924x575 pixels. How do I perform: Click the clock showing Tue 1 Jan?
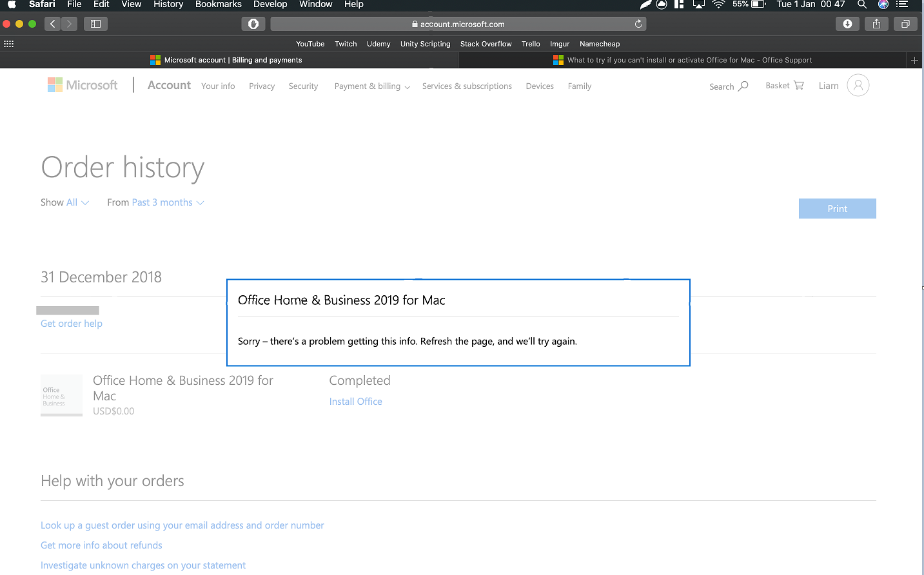(811, 5)
